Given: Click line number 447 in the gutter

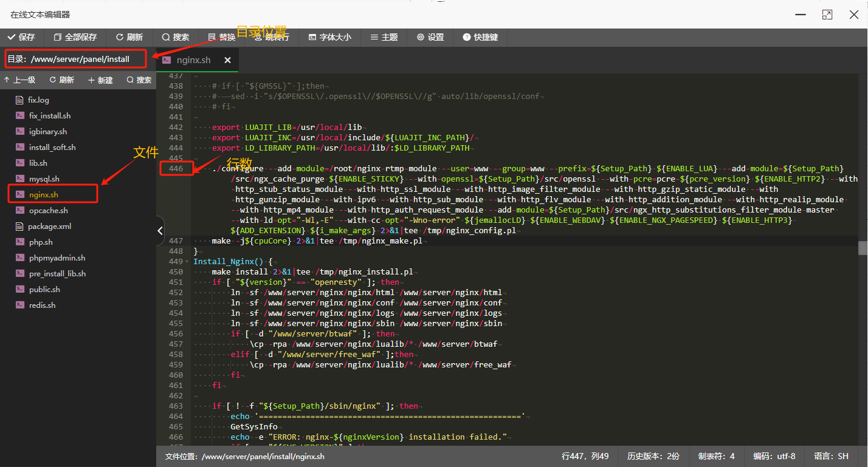Looking at the screenshot, I should coord(176,241).
